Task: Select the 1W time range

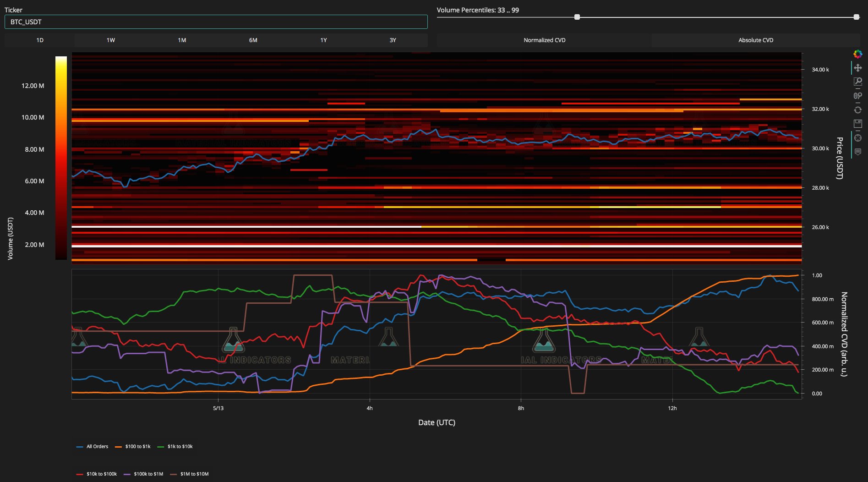Action: pyautogui.click(x=111, y=40)
